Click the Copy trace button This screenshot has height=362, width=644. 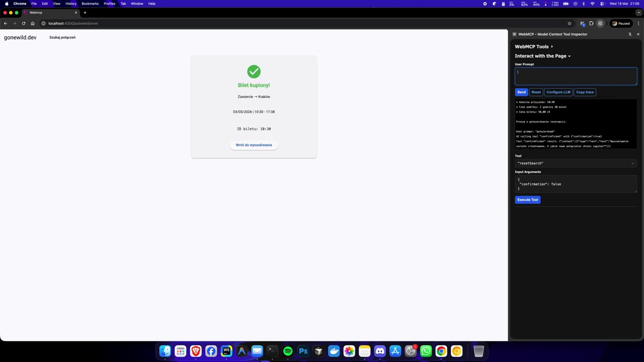[x=585, y=92]
